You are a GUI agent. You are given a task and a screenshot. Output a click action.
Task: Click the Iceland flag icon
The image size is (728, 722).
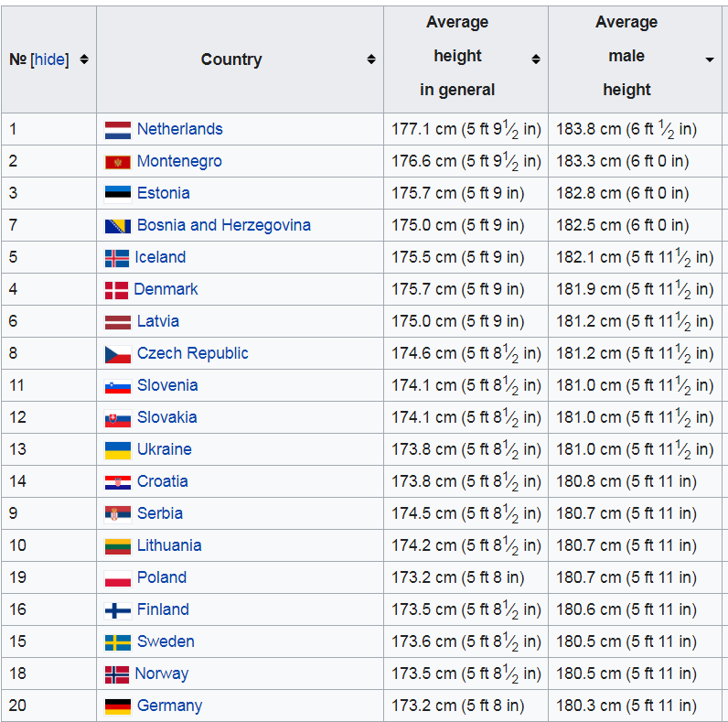tap(117, 258)
